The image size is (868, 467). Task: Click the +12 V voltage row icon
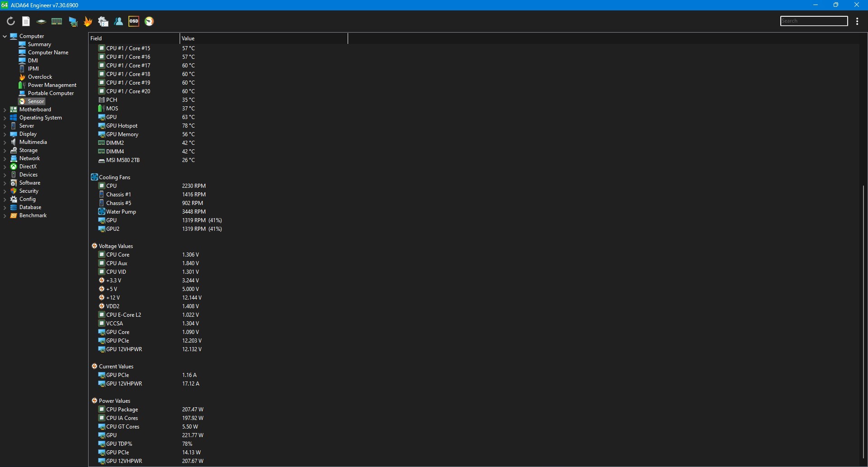102,298
